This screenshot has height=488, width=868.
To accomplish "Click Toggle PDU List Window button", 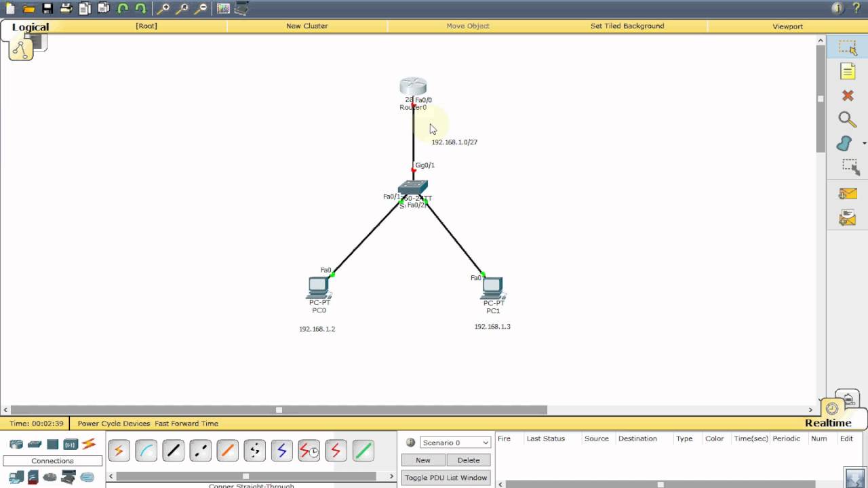I will (446, 478).
